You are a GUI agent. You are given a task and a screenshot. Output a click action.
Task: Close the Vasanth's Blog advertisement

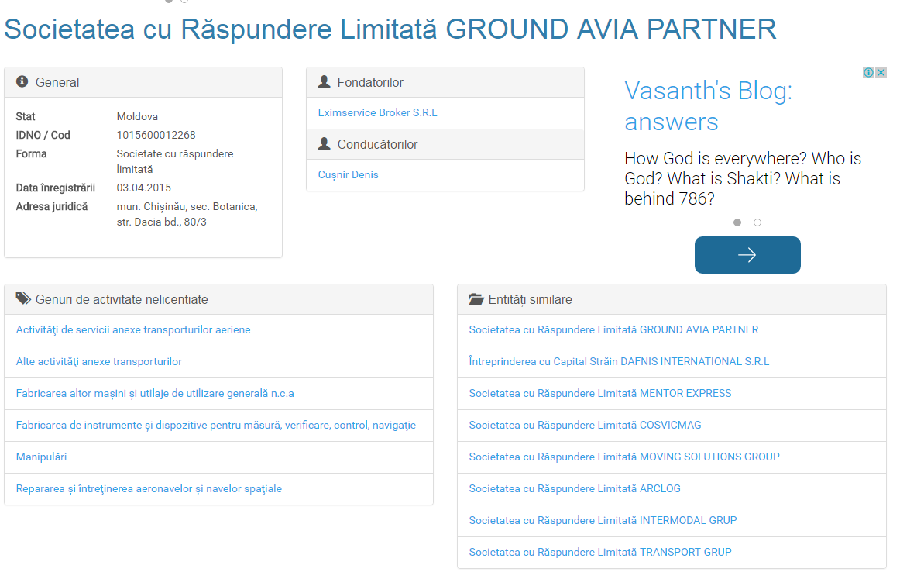point(881,73)
